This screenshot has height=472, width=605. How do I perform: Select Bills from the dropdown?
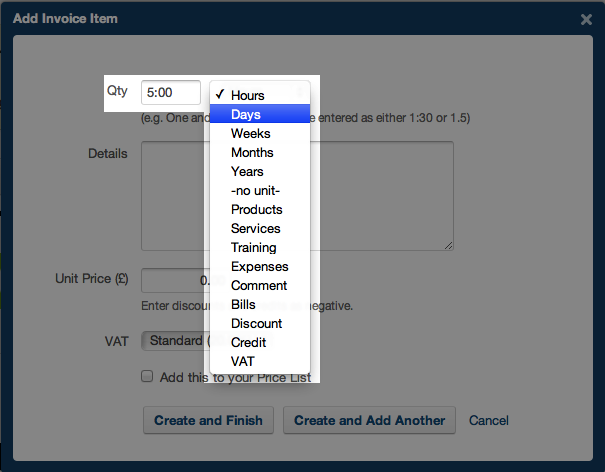(x=243, y=305)
